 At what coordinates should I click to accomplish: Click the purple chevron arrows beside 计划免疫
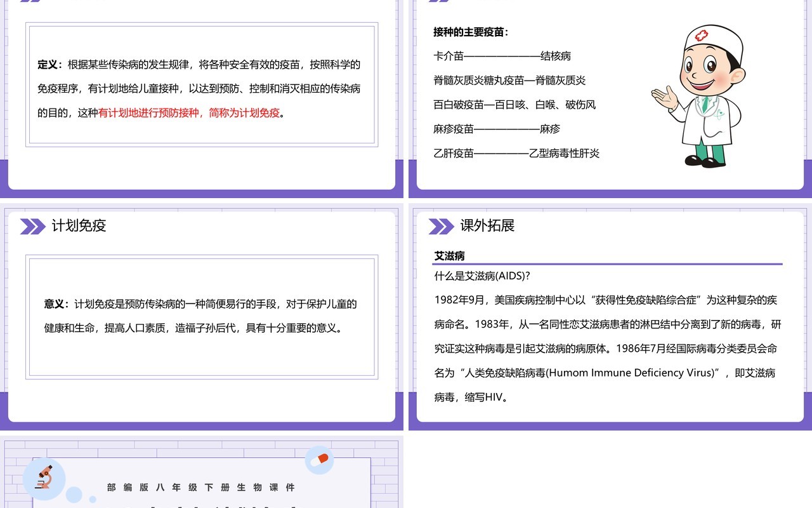point(32,226)
